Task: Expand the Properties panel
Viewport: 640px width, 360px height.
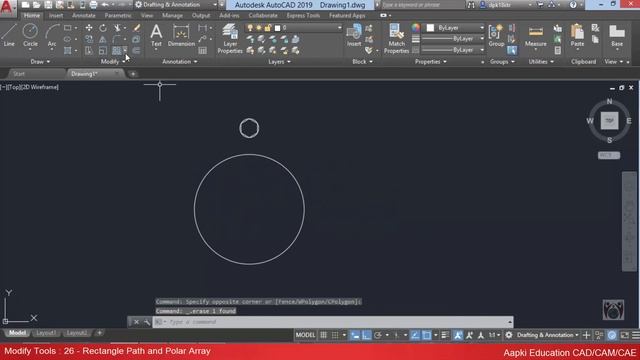Action: pyautogui.click(x=431, y=62)
